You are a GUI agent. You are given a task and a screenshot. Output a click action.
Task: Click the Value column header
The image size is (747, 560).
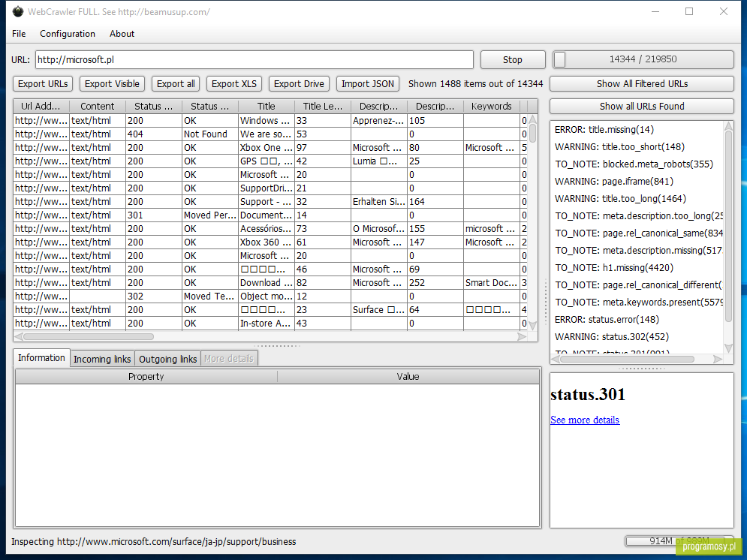tap(408, 377)
